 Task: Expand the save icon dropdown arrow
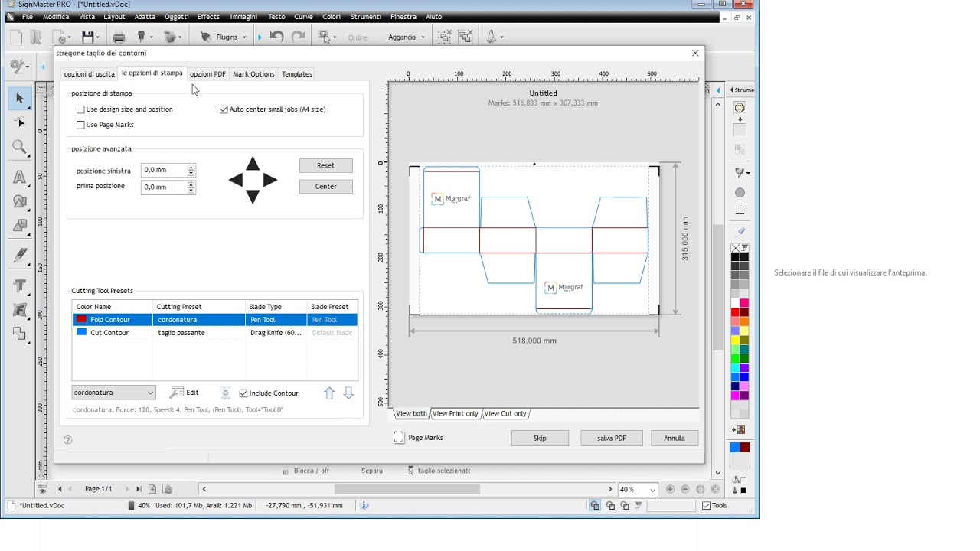98,37
